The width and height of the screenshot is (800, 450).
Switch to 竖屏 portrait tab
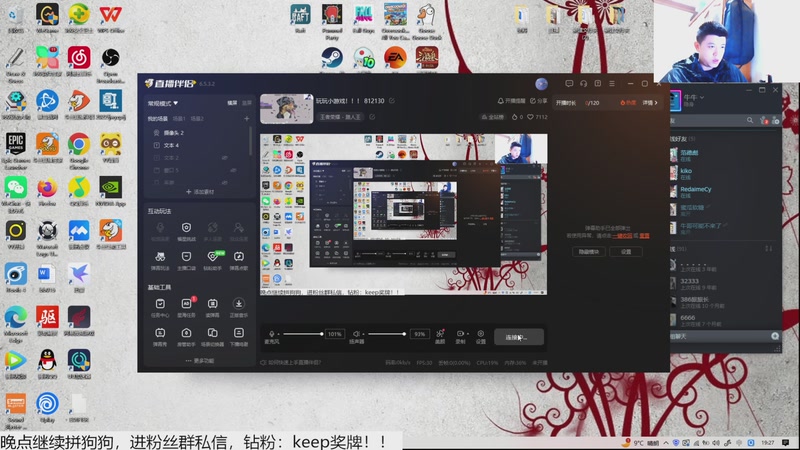coord(247,103)
